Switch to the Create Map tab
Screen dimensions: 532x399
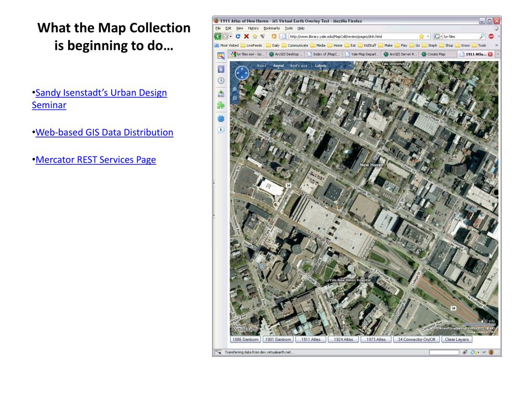click(x=436, y=54)
